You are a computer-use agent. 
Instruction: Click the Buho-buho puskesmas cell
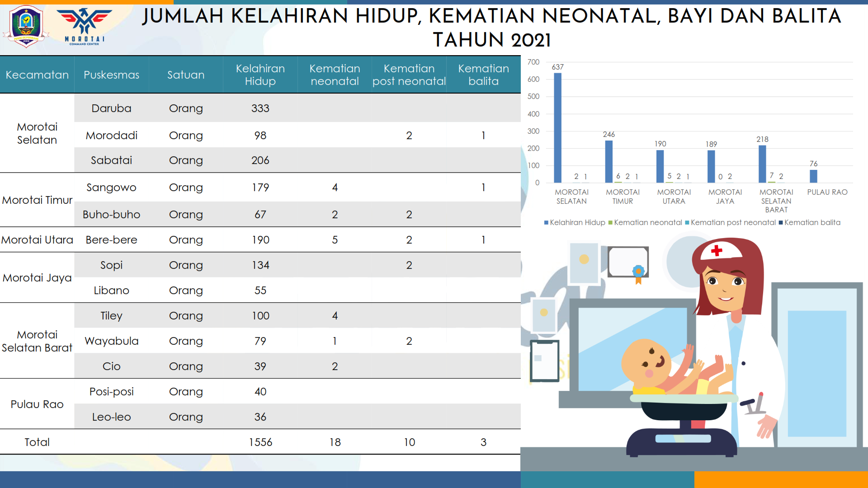[x=112, y=214]
